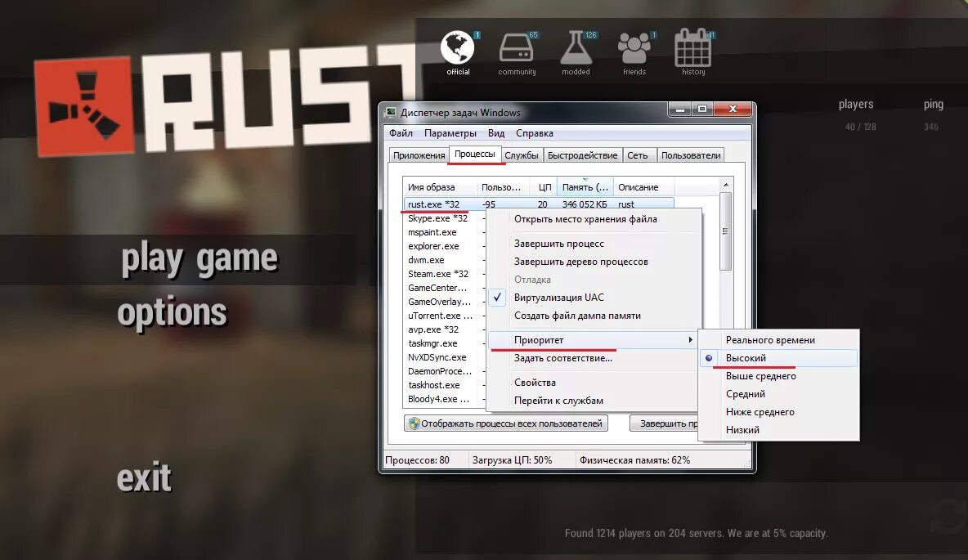Switch to the Быстродействие tab

582,155
